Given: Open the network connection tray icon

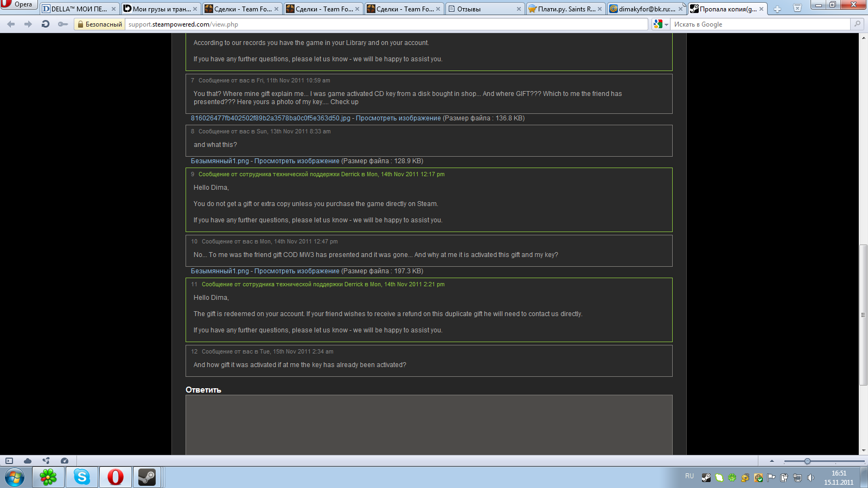Looking at the screenshot, I should (x=797, y=478).
